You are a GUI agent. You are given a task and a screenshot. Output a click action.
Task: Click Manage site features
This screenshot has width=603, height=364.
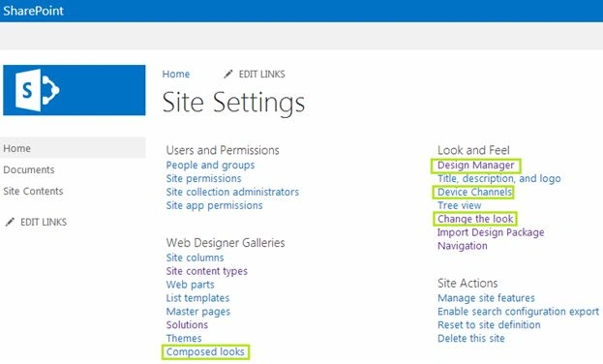click(x=486, y=298)
